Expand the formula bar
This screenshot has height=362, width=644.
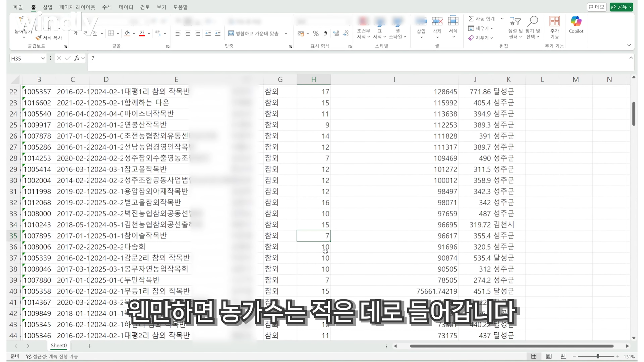[631, 58]
